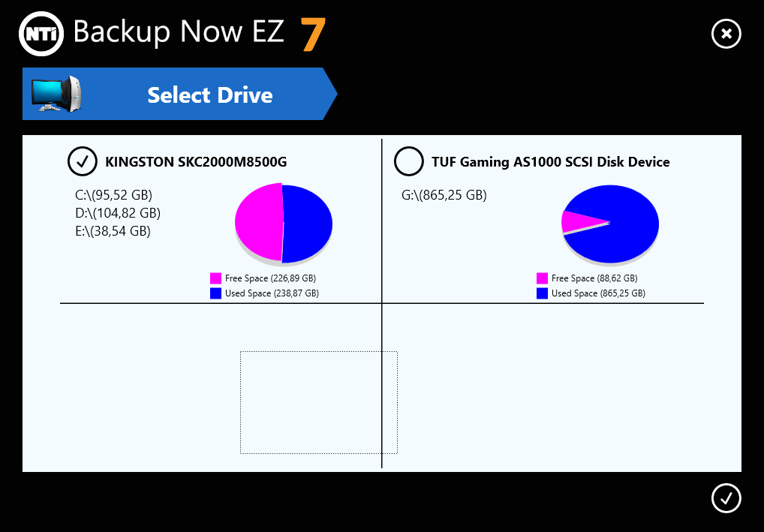
Task: Click the G:\ (865,25 GB) partition entry
Action: click(x=444, y=195)
